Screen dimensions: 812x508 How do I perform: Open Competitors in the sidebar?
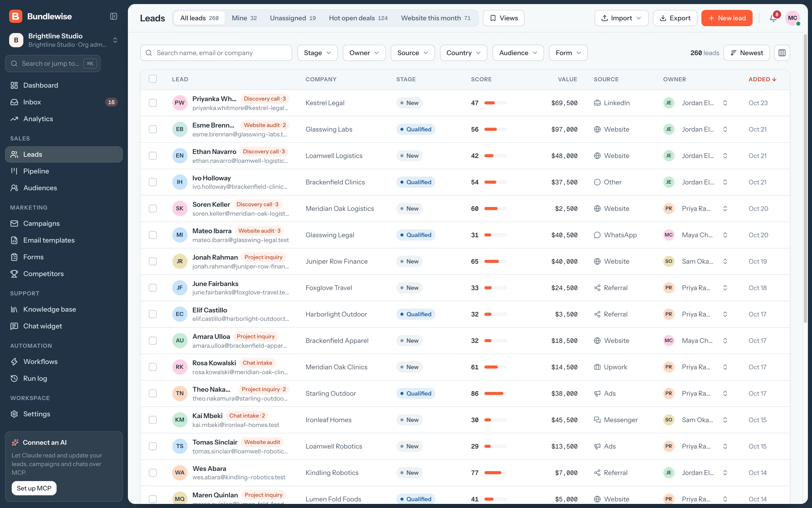pyautogui.click(x=64, y=274)
